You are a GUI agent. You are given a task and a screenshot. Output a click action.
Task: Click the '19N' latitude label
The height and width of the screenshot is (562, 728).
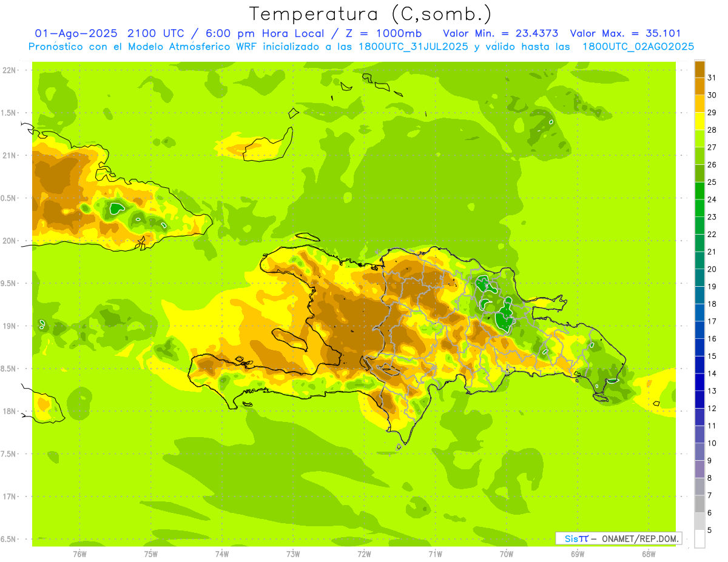point(9,326)
